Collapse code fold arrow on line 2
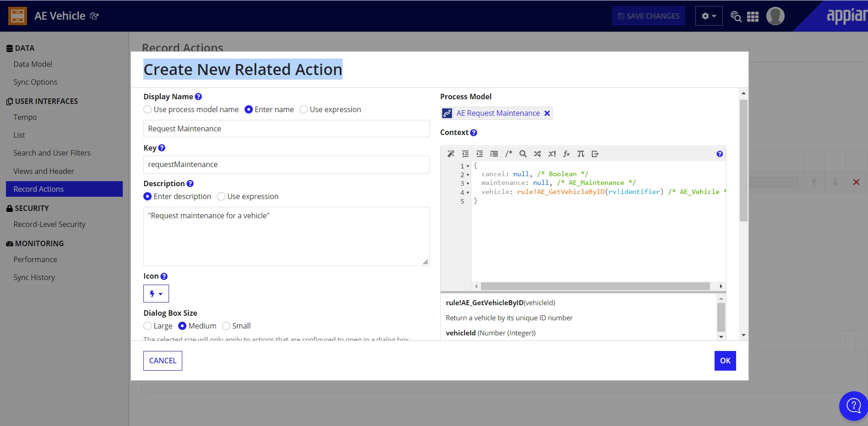This screenshot has height=426, width=868. tap(468, 175)
